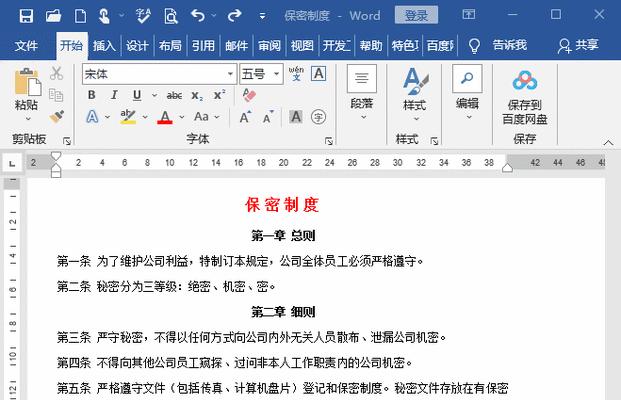Click the Save icon in quick access toolbar
The width and height of the screenshot is (621, 400).
[26, 16]
